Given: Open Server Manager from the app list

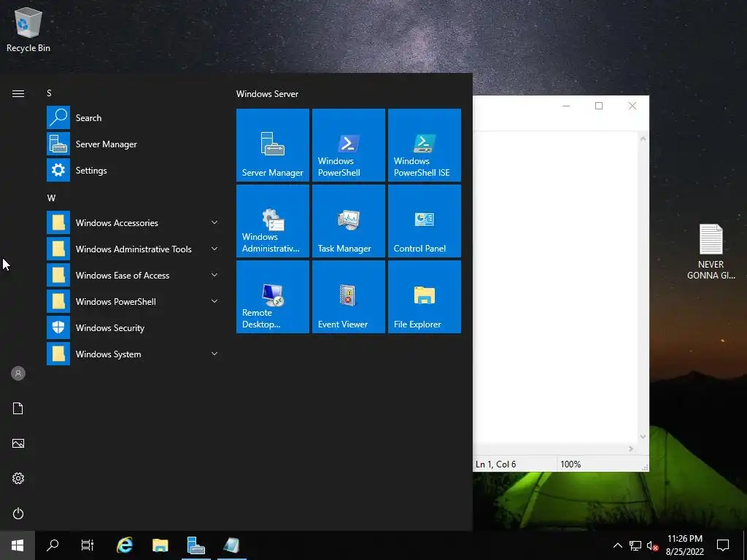Looking at the screenshot, I should pyautogui.click(x=133, y=144).
